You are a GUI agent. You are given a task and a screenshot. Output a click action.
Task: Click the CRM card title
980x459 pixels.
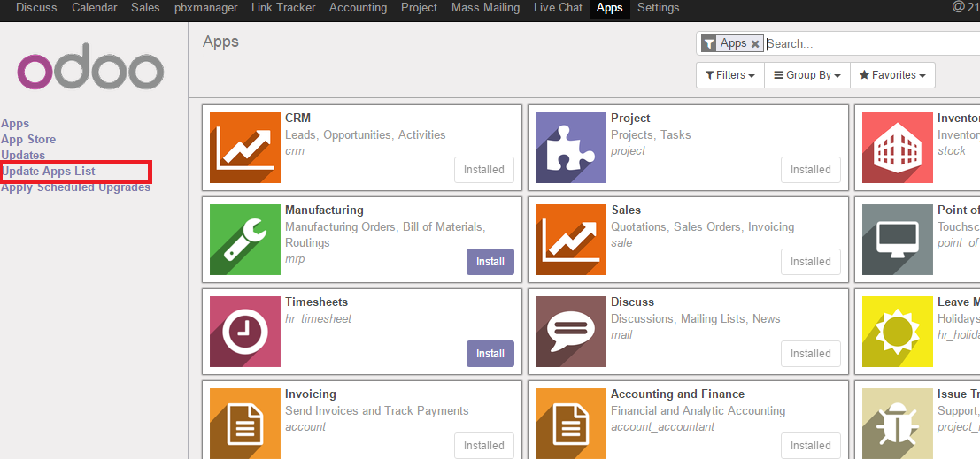click(297, 118)
